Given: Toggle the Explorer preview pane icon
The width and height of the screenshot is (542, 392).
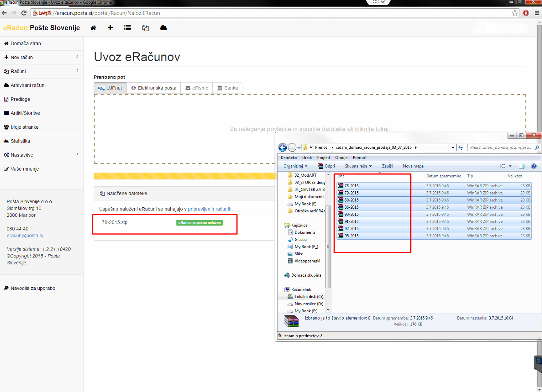Looking at the screenshot, I should click(x=522, y=166).
